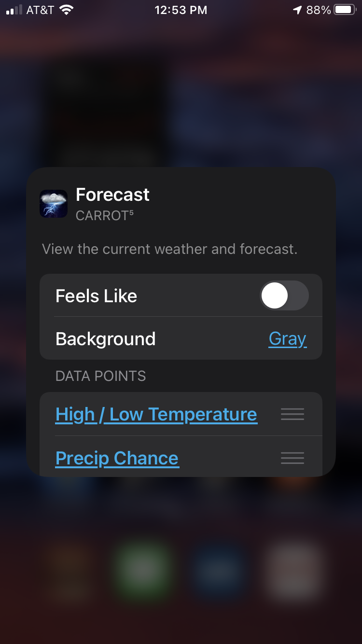The width and height of the screenshot is (362, 644).
Task: Tap the location arrow in the status bar
Action: point(297,10)
